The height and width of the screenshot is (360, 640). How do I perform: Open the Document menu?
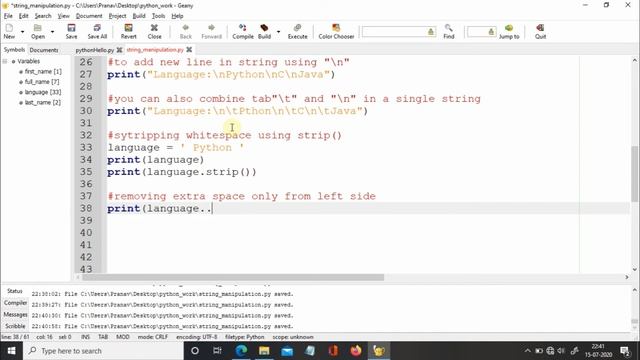[x=89, y=16]
